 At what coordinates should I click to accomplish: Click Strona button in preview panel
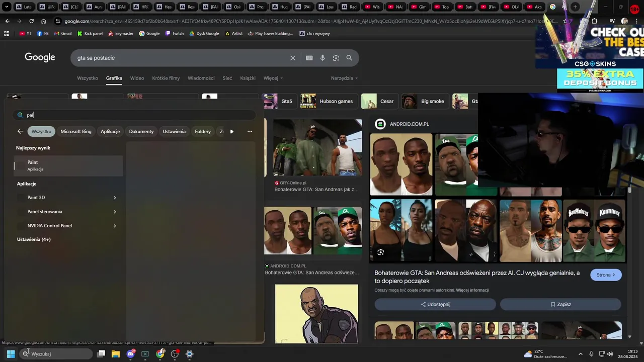click(x=606, y=275)
